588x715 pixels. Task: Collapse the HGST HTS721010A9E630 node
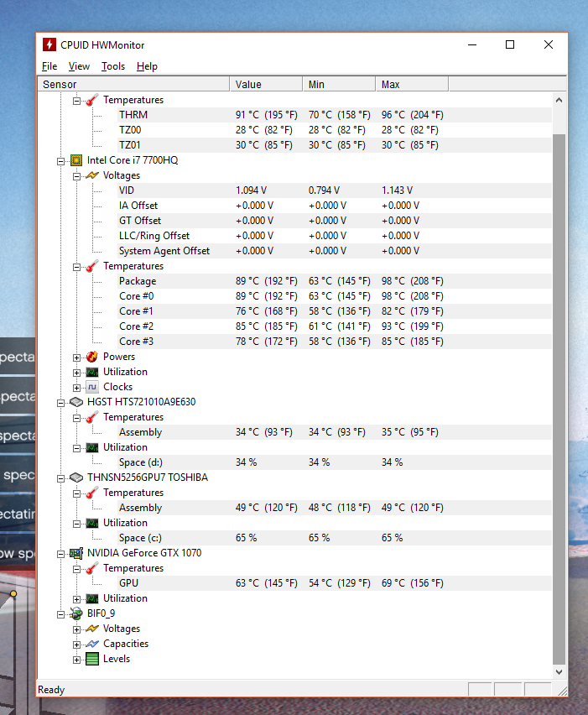point(60,403)
